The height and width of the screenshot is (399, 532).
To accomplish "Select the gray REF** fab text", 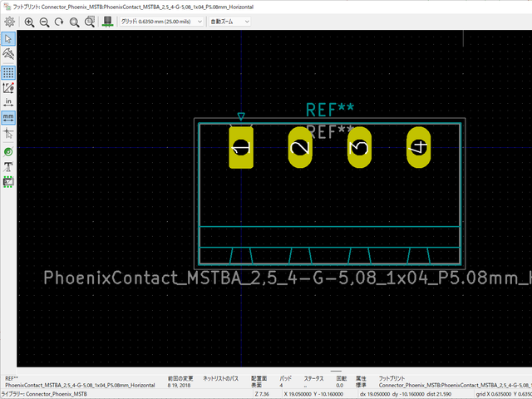I will (330, 132).
